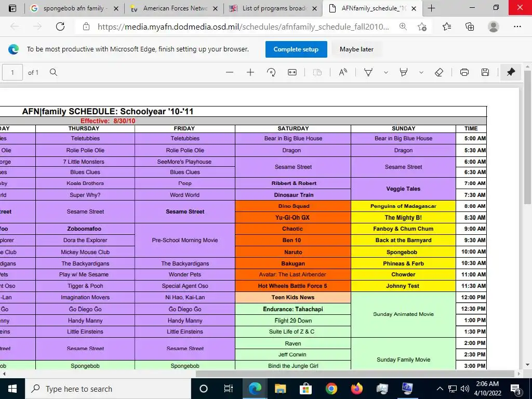Open Edge Settings and more menu
Viewport: 532px width, 399px height.
coord(517,26)
